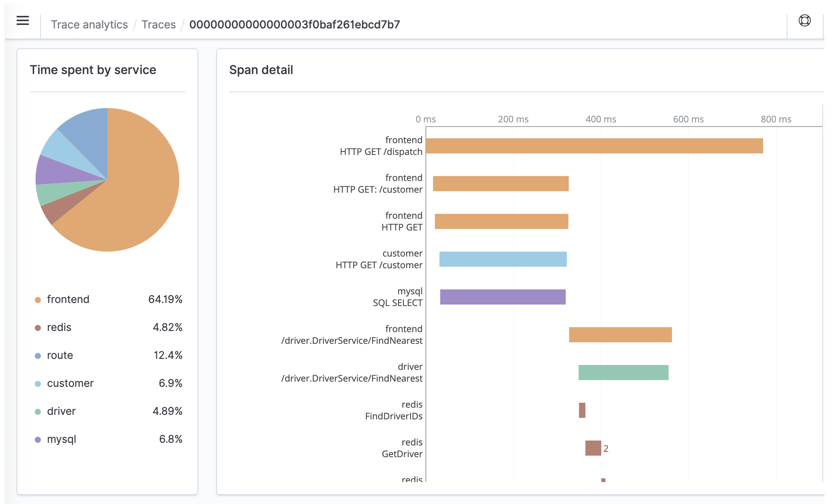Click the mysql legend color dot
Viewport: 835px width, 504px height.
(37, 439)
